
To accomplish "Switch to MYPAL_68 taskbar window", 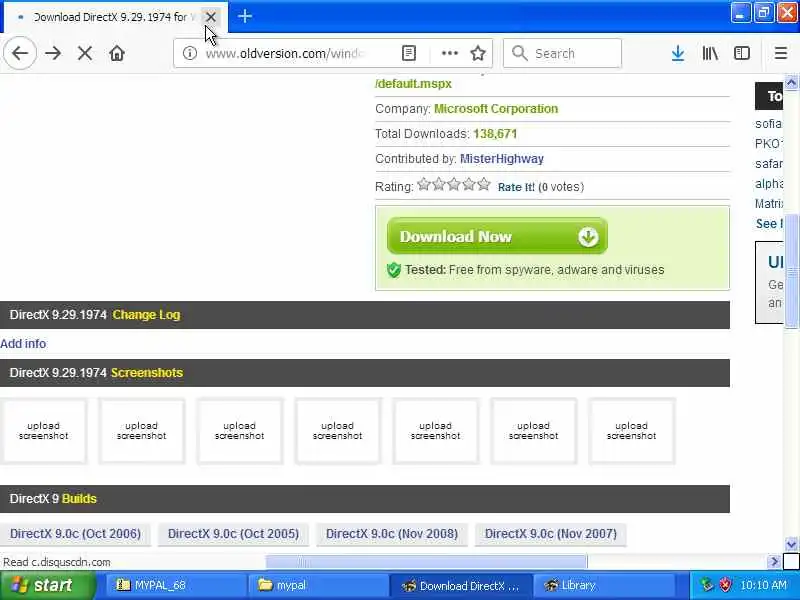I will [176, 585].
